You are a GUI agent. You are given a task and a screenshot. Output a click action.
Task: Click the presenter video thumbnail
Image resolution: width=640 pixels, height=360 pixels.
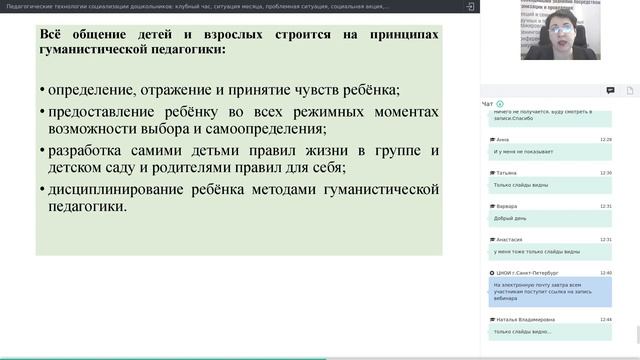click(560, 30)
